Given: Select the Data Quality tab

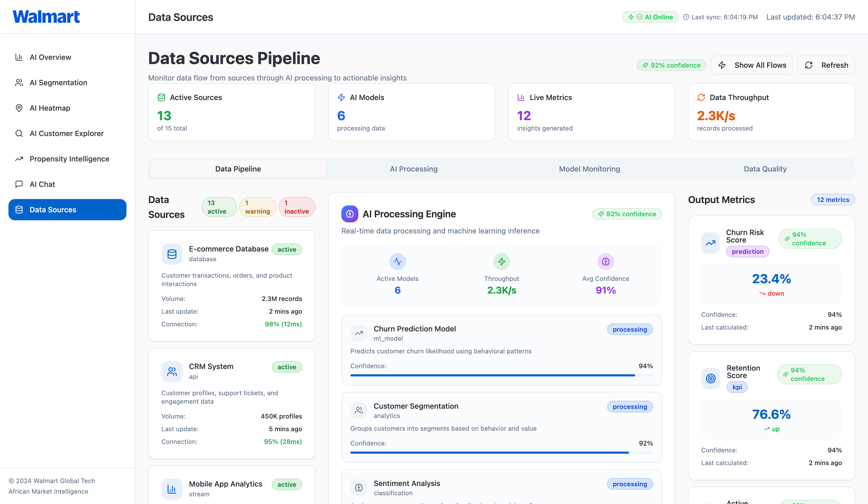Looking at the screenshot, I should (x=765, y=169).
